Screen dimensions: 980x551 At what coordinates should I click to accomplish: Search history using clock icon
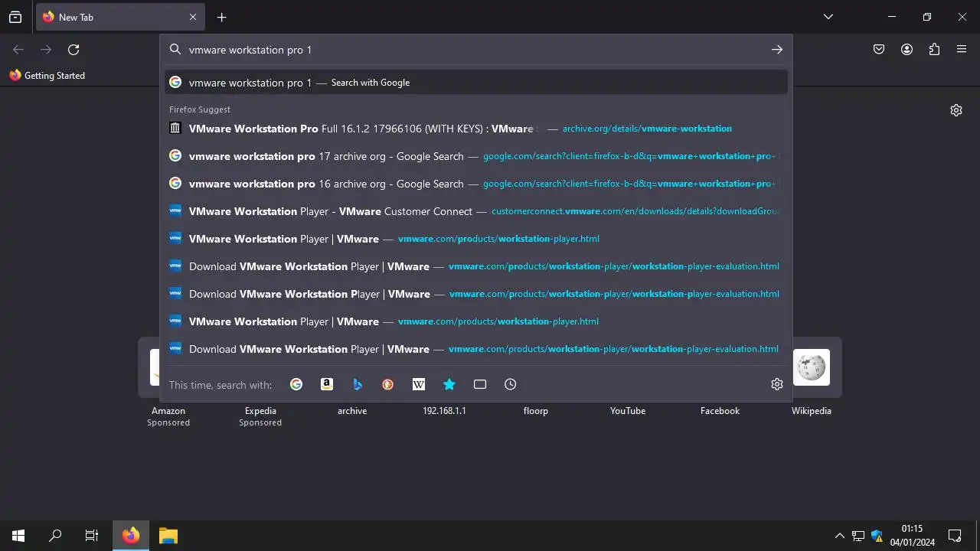[511, 385]
